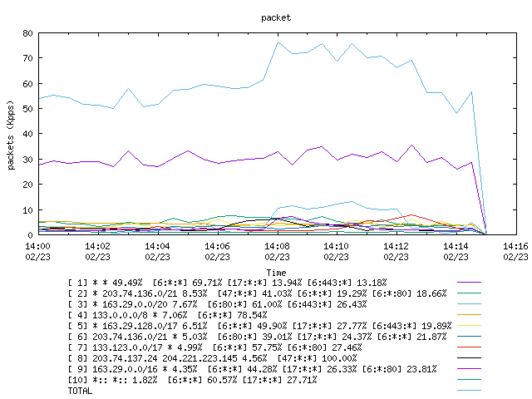
Task: Click purple line sample for legend entry 1
Action: 469,283
